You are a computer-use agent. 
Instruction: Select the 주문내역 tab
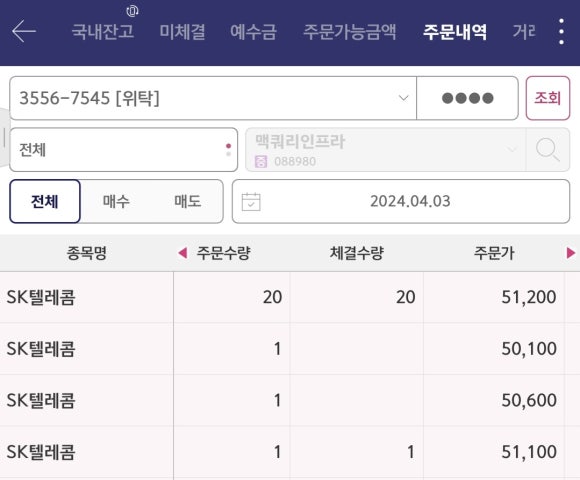coord(455,31)
